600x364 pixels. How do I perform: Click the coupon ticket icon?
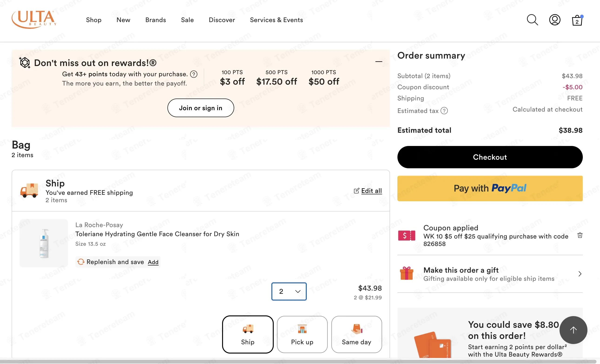tap(407, 235)
